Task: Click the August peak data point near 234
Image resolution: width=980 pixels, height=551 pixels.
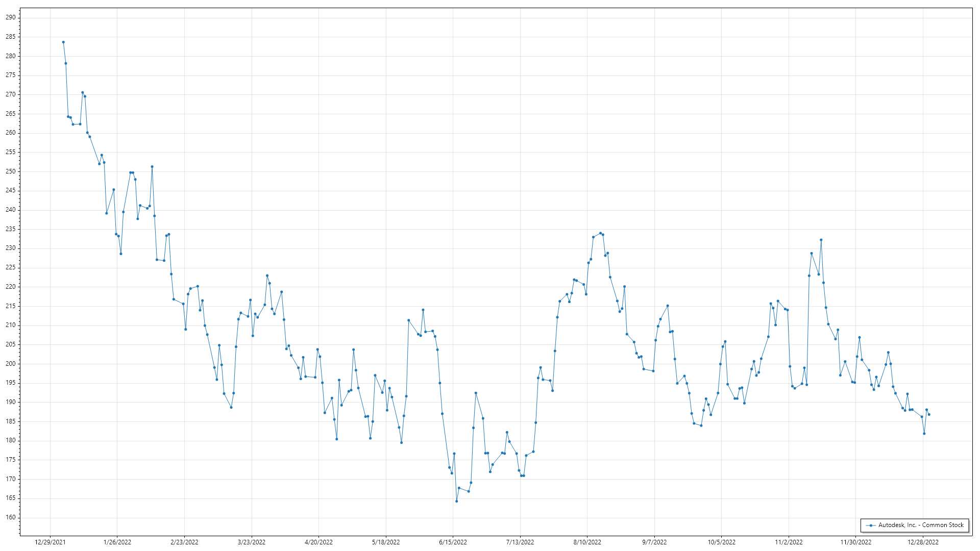Action: (600, 233)
